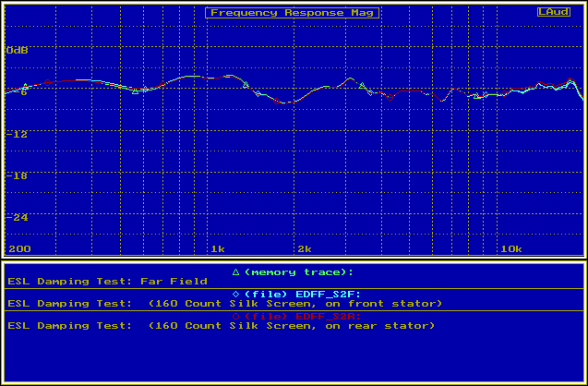Screen dimensions: 588x386
Task: Click the 1k frequency axis label
Action: click(x=218, y=249)
